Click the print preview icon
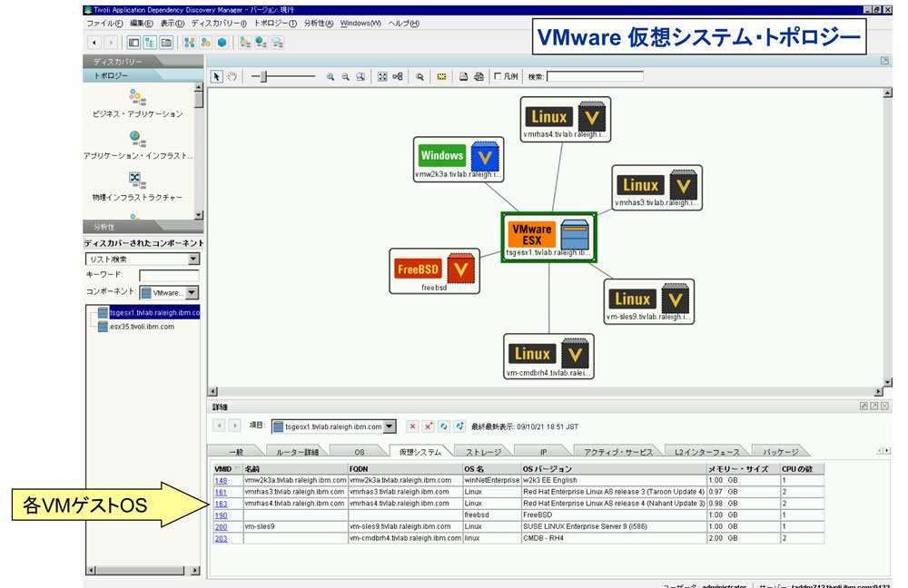 click(x=479, y=76)
